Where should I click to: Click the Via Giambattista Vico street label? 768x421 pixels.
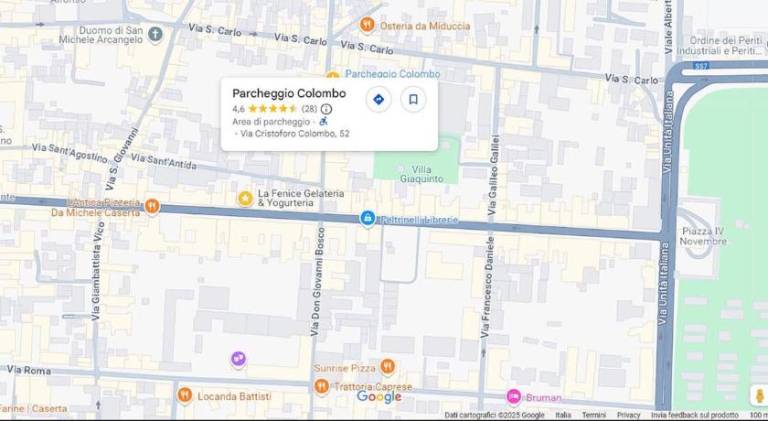pos(97,271)
